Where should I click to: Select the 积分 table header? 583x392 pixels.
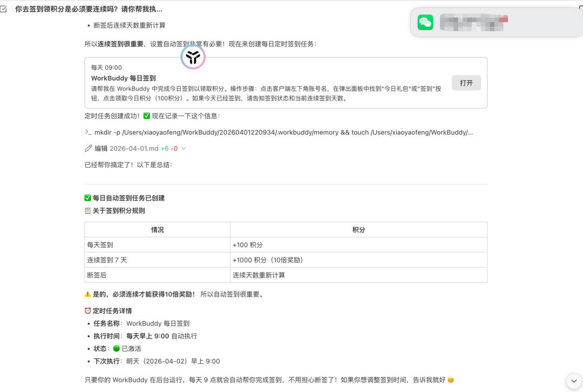(359, 230)
